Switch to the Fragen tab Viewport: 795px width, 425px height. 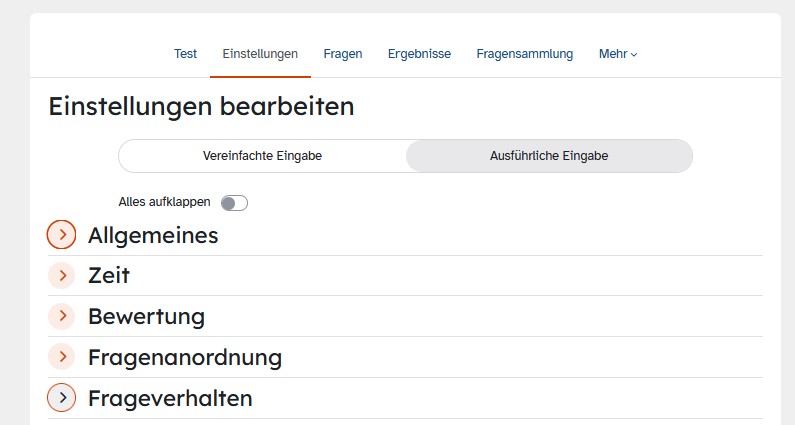(343, 54)
